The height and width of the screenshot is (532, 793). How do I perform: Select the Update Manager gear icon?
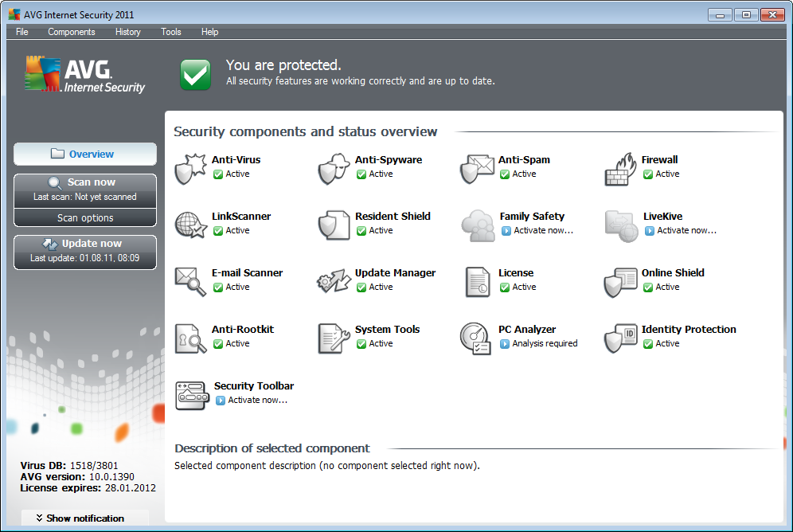[x=334, y=281]
